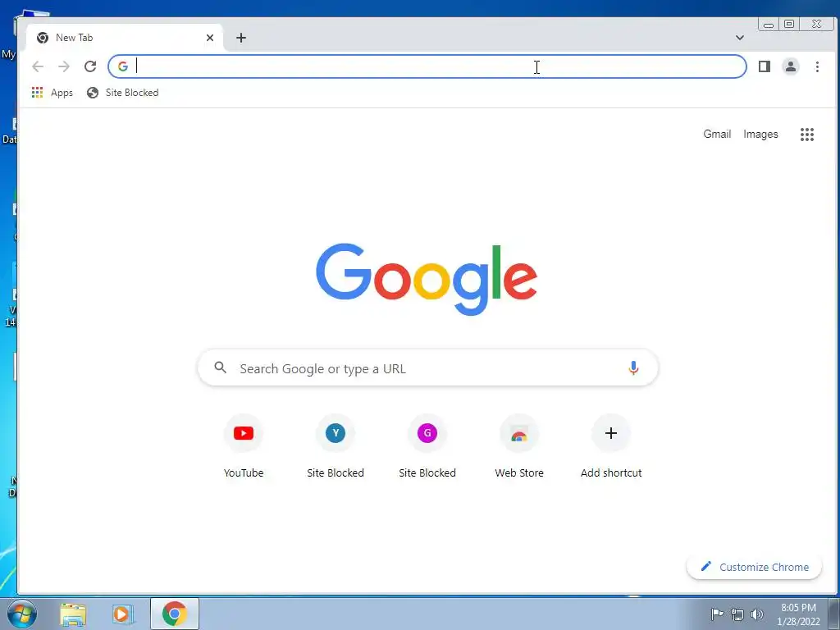Open the Action Center flag icon

click(716, 614)
